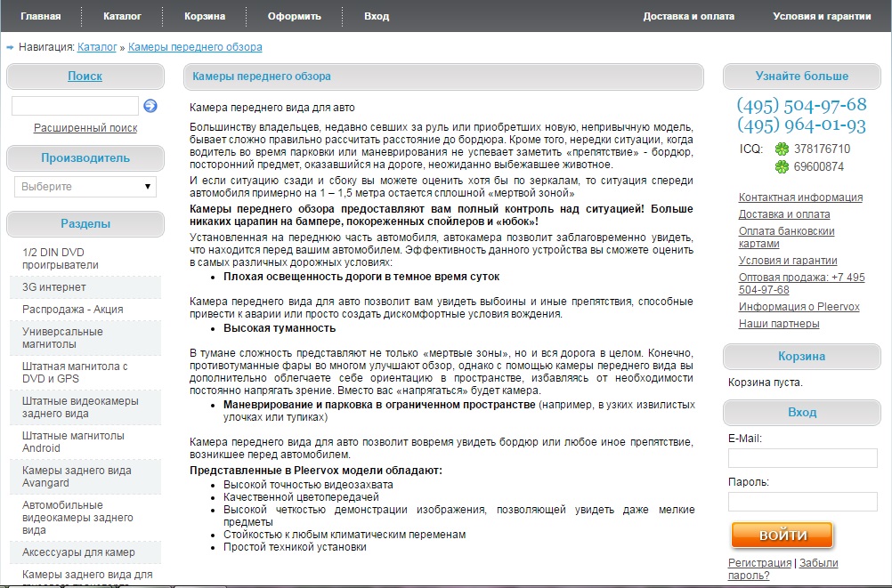Collapse the Разделы panel header
Screen dimensions: 892x588
coord(85,223)
